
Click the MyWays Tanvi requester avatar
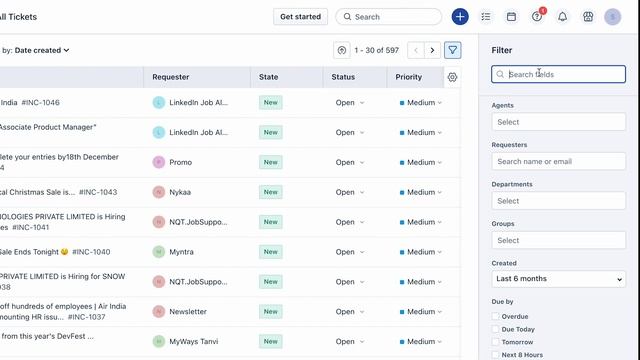(x=159, y=341)
